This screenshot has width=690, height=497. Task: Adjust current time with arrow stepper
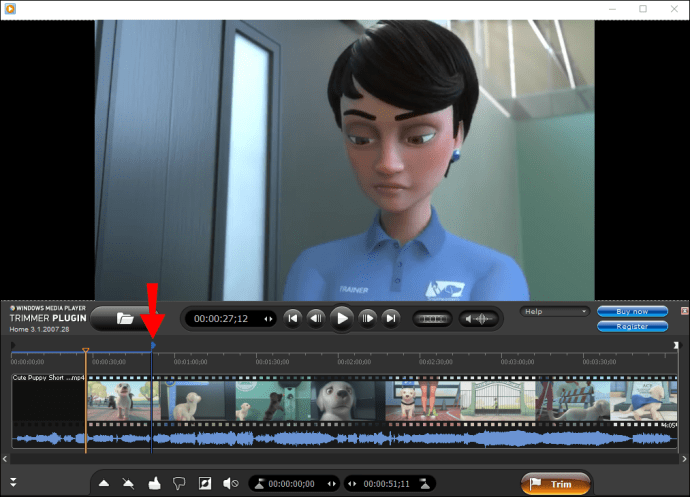268,319
